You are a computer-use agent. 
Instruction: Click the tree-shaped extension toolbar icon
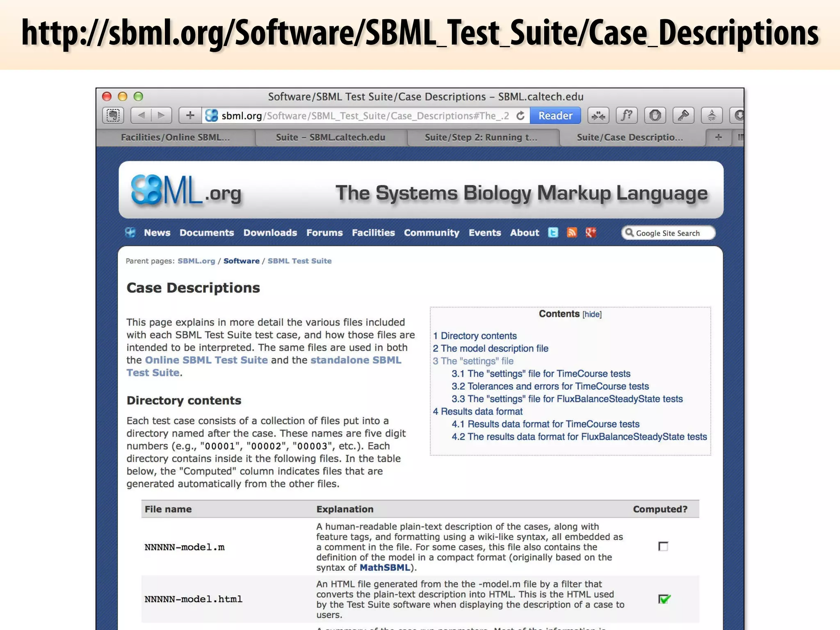pyautogui.click(x=712, y=116)
